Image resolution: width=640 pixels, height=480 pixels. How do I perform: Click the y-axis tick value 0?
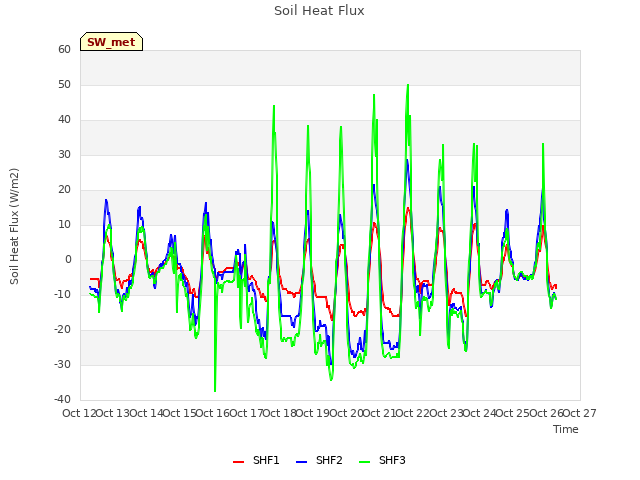point(68,260)
